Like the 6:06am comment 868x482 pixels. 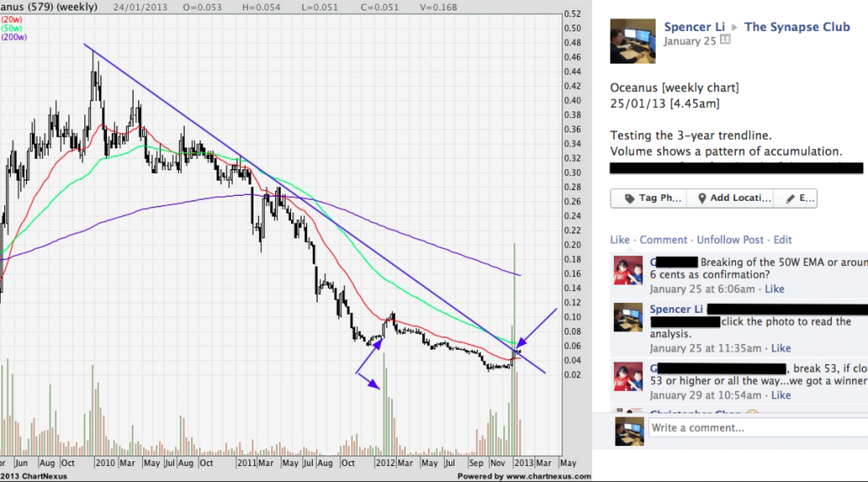[774, 289]
